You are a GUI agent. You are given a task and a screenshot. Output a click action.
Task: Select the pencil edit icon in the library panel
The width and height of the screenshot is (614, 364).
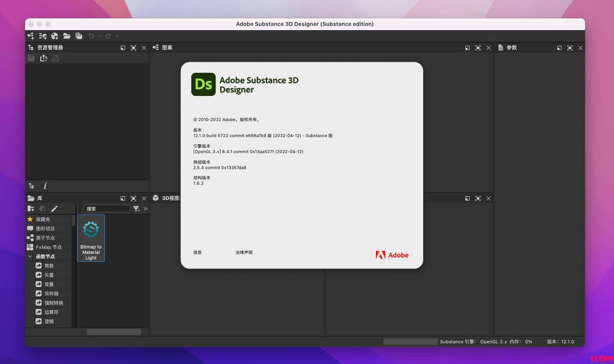54,209
